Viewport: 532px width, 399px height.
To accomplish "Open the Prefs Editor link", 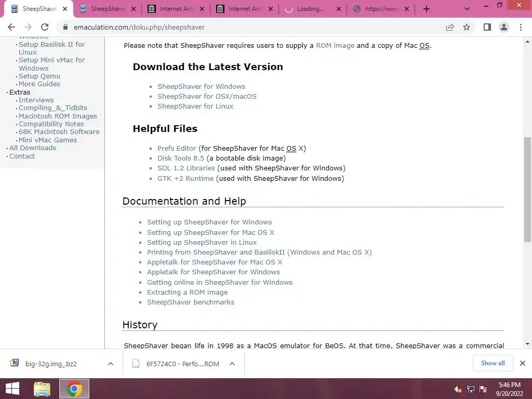I will 177,148.
